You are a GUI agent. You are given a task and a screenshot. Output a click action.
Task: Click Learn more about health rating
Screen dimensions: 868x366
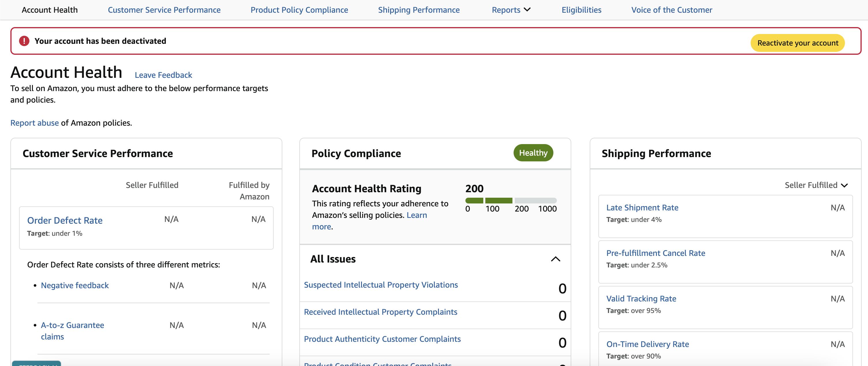(x=416, y=215)
